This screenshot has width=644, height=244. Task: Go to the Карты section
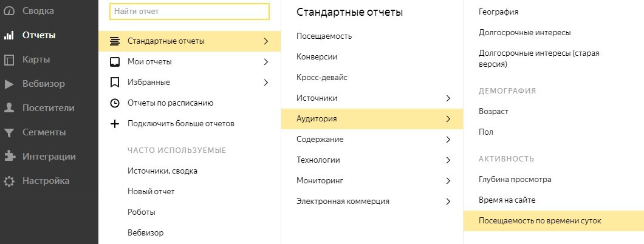36,60
